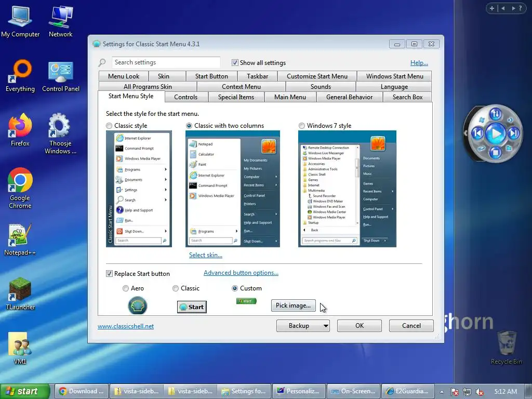The width and height of the screenshot is (532, 399).
Task: Open the www.classicshell.net link
Action: (126, 326)
